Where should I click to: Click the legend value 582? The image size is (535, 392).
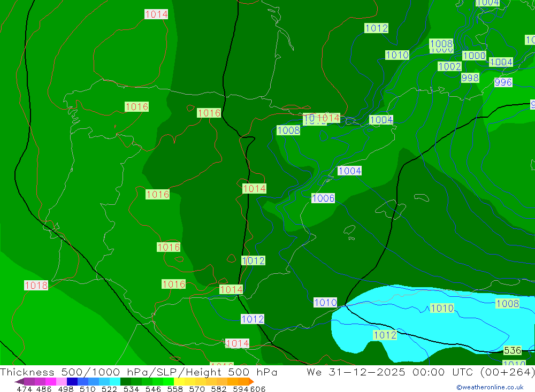[218, 389]
